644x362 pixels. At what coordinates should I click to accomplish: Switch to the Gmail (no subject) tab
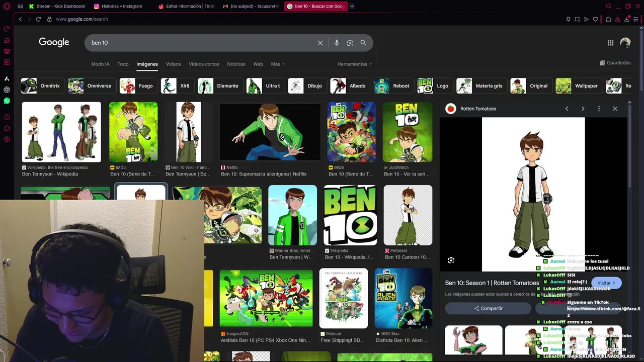250,6
